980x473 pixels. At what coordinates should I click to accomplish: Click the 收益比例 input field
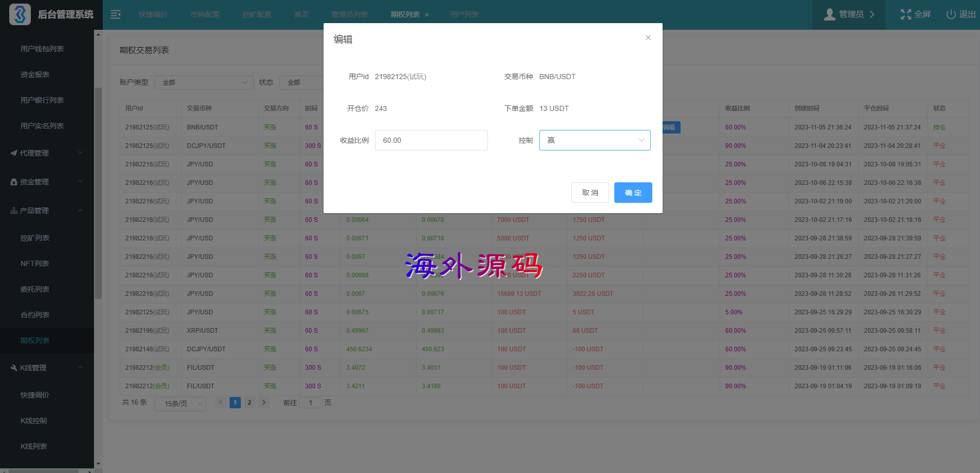point(431,140)
